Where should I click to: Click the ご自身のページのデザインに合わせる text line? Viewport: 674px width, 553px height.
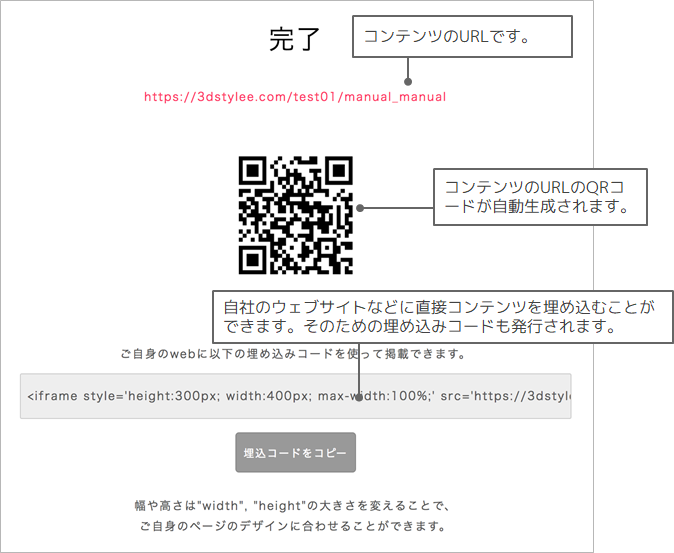[x=293, y=526]
